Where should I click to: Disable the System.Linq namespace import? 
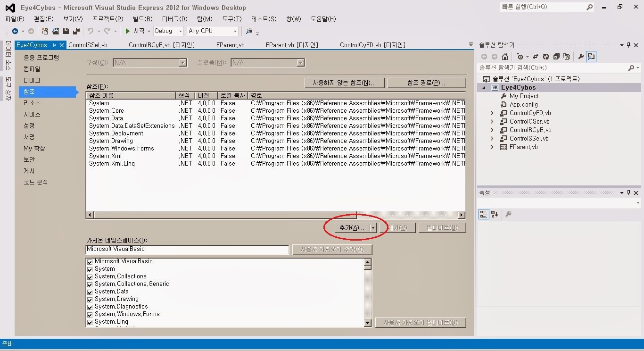click(x=90, y=322)
